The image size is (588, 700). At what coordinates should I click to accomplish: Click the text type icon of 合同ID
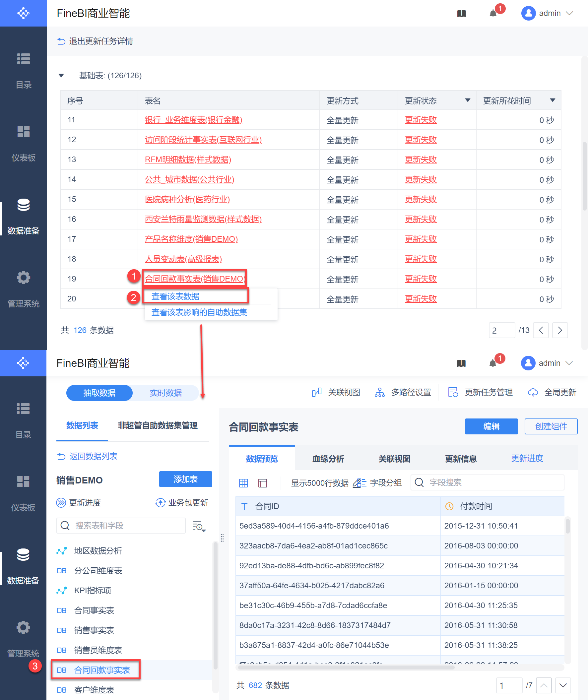[244, 506]
